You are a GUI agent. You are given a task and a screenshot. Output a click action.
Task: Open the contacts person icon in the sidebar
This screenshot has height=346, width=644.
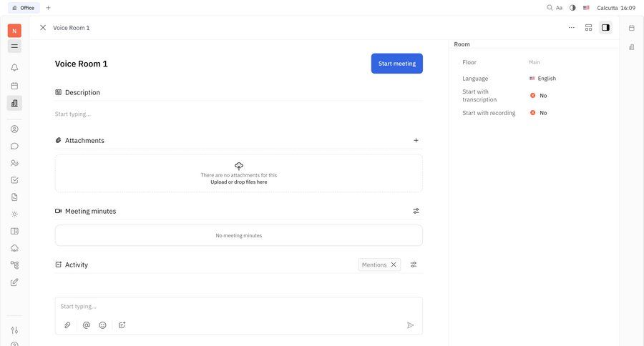(14, 129)
